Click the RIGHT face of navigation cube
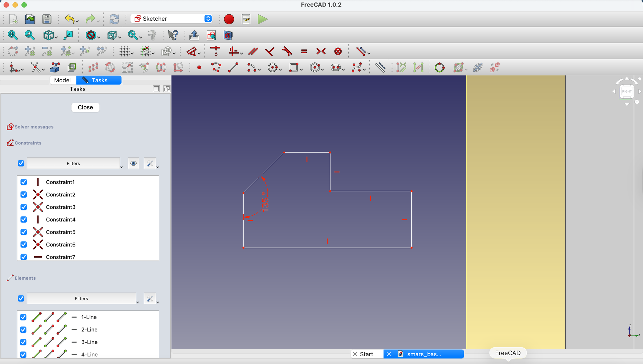 [x=627, y=91]
